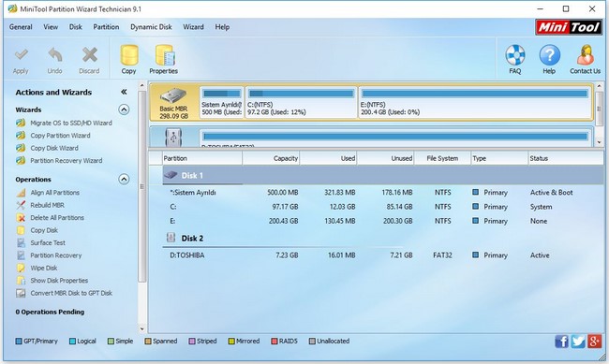The width and height of the screenshot is (609, 364).
Task: Click the Contact Us icon
Action: pos(585,59)
